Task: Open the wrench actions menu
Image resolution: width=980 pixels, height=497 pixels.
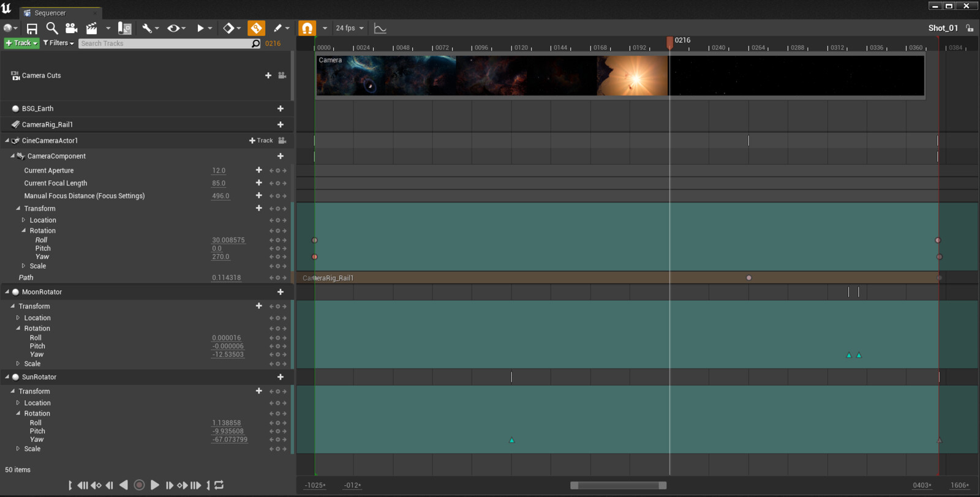Action: (x=147, y=28)
